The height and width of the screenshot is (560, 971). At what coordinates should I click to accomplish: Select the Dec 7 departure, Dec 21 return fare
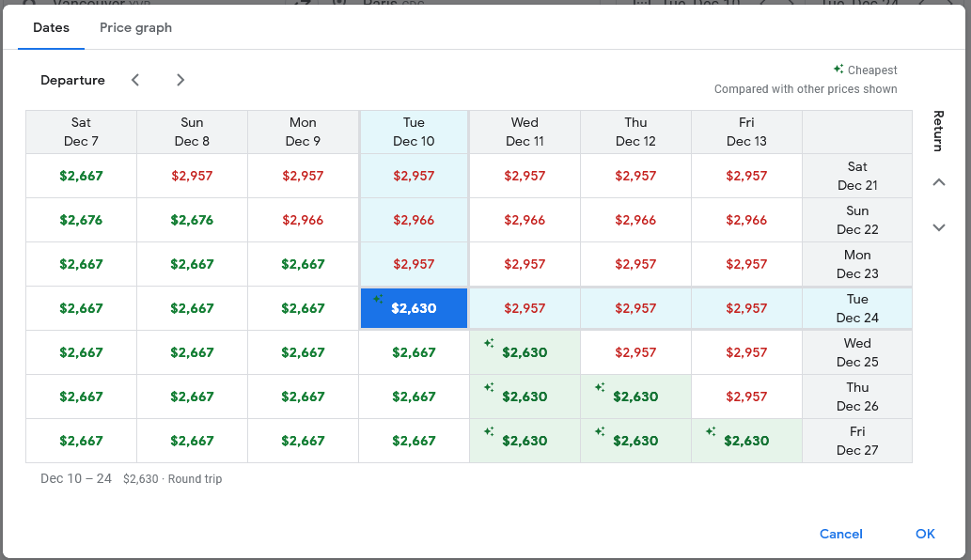coord(81,176)
